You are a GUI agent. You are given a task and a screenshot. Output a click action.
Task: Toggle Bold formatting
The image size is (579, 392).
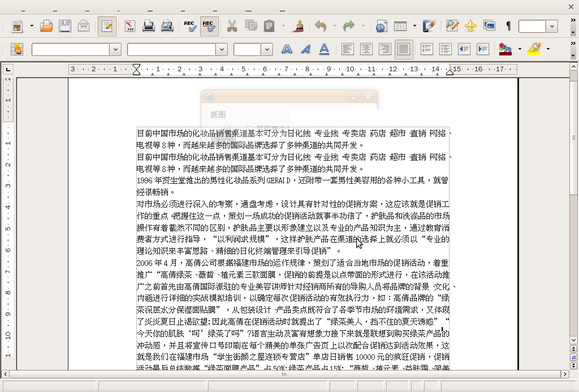tap(287, 49)
